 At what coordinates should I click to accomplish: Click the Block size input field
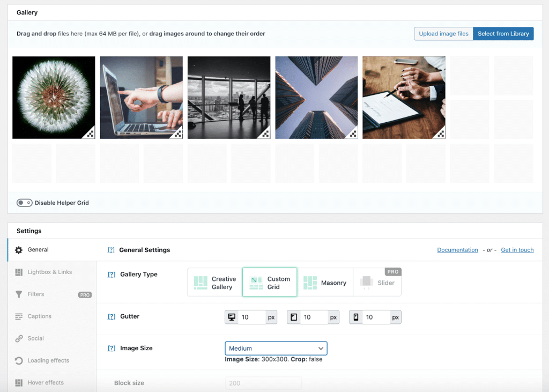(x=263, y=383)
